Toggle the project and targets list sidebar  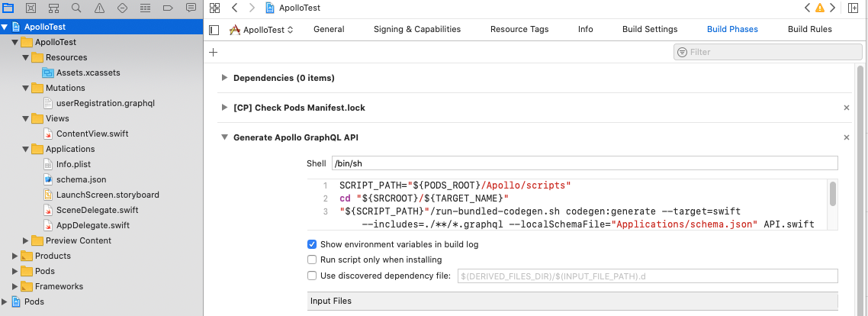tap(214, 29)
